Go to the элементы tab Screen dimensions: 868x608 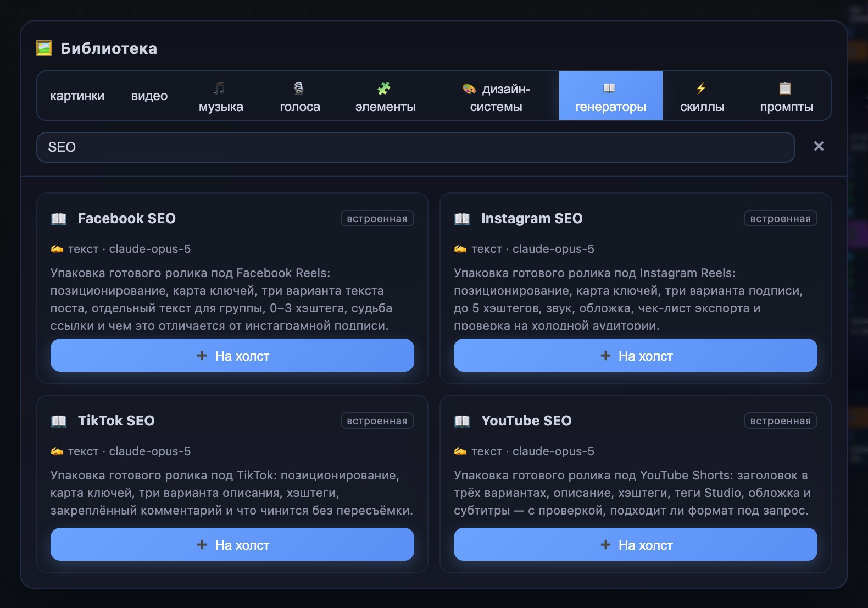[x=386, y=96]
